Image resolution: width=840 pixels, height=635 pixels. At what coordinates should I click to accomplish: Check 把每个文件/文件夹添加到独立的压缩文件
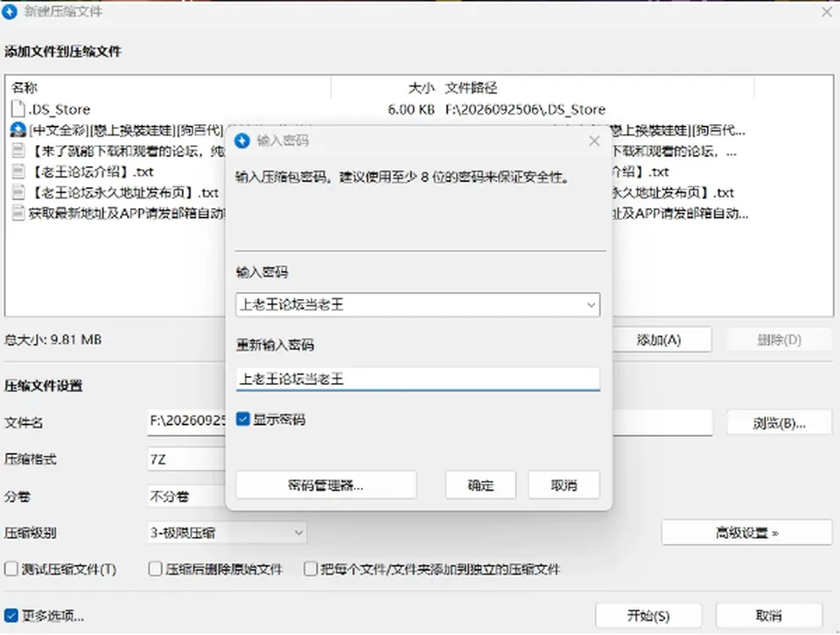pyautogui.click(x=311, y=569)
